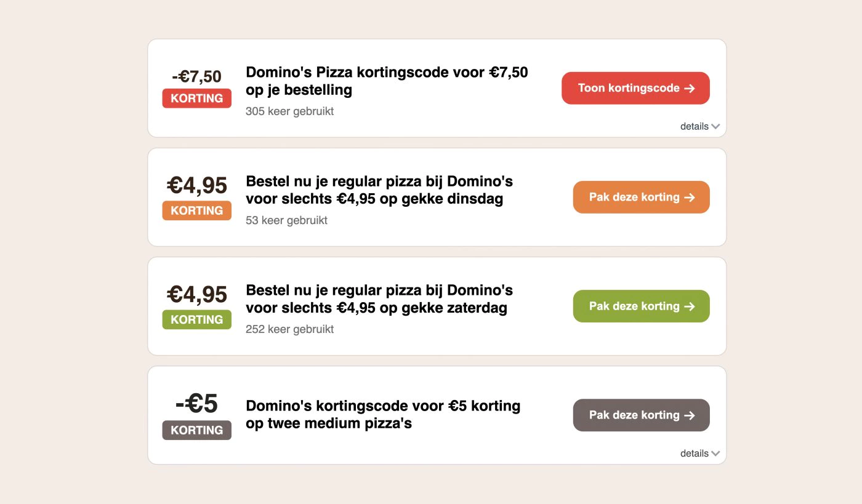This screenshot has height=504, width=862.
Task: Expand details of the €5 medium pizza's coupon
Action: (695, 453)
